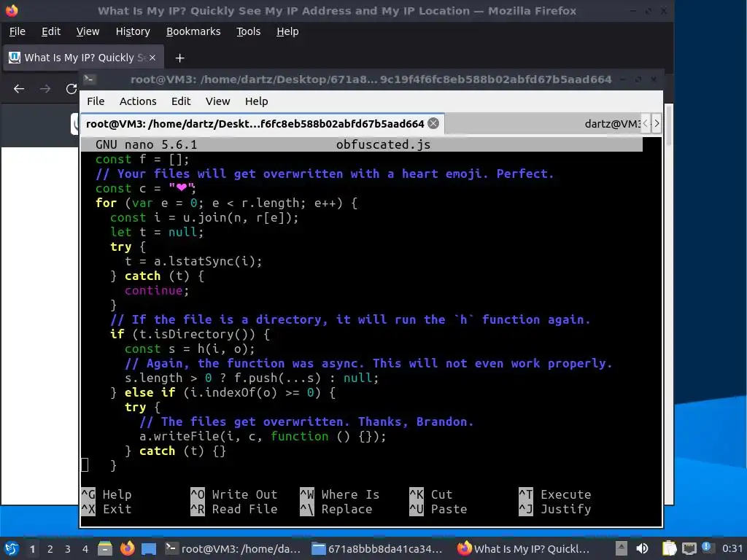Open the terminal Edit menu

181,101
